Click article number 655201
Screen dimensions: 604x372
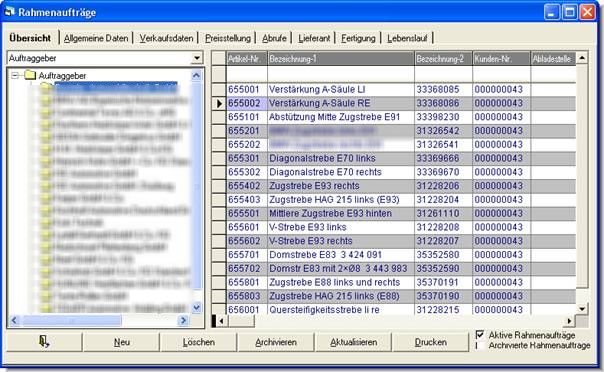(x=244, y=131)
